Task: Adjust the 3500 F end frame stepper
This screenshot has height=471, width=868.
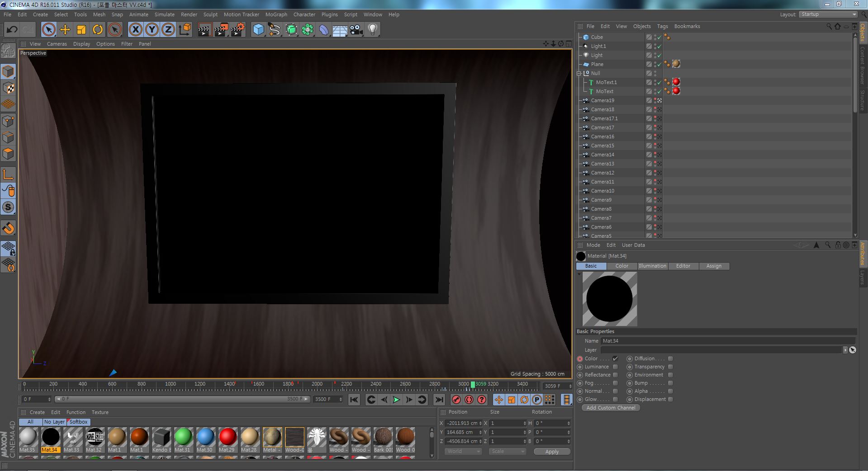Action: tap(341, 399)
